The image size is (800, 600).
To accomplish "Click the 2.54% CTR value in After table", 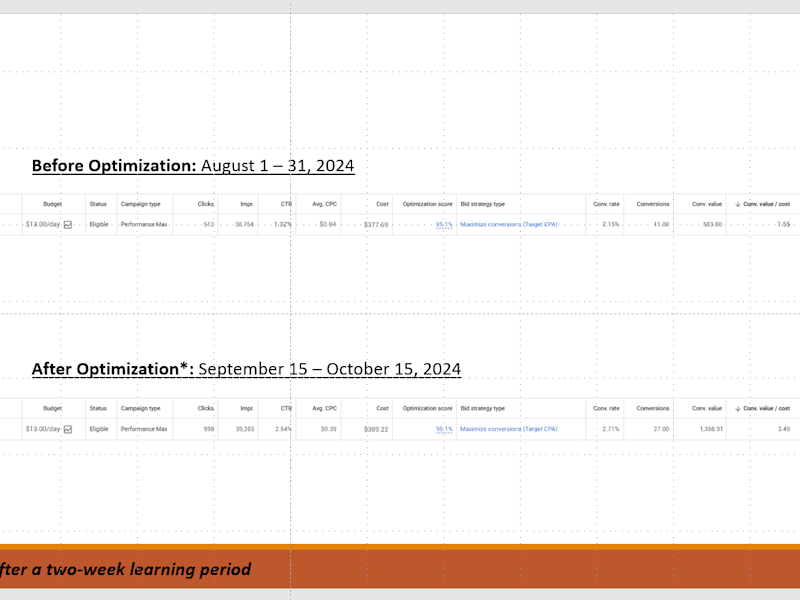I will pyautogui.click(x=283, y=429).
